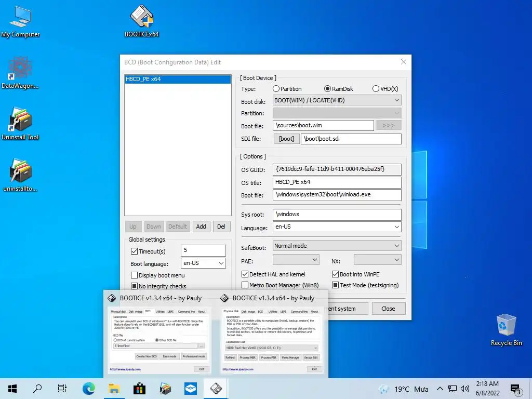The width and height of the screenshot is (532, 399).
Task: Open volume control tray icon
Action: [465, 389]
